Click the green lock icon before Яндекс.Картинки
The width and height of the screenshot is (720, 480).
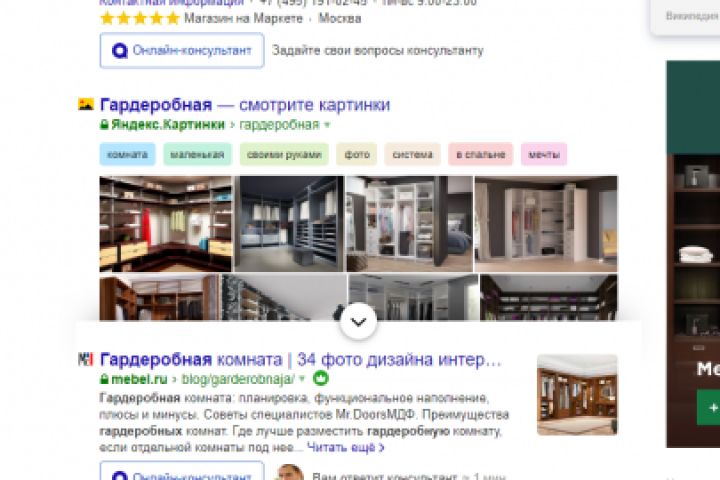tap(104, 124)
